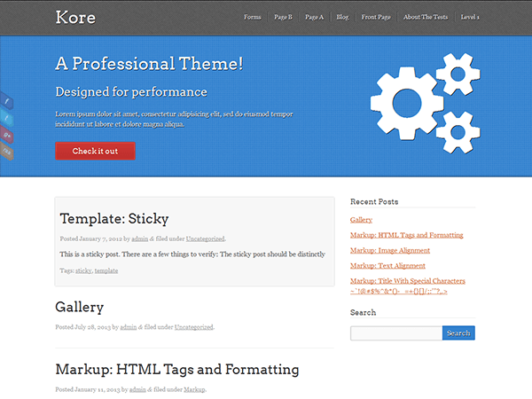The width and height of the screenshot is (532, 399).
Task: Open the Blog navigation item
Action: 342,17
